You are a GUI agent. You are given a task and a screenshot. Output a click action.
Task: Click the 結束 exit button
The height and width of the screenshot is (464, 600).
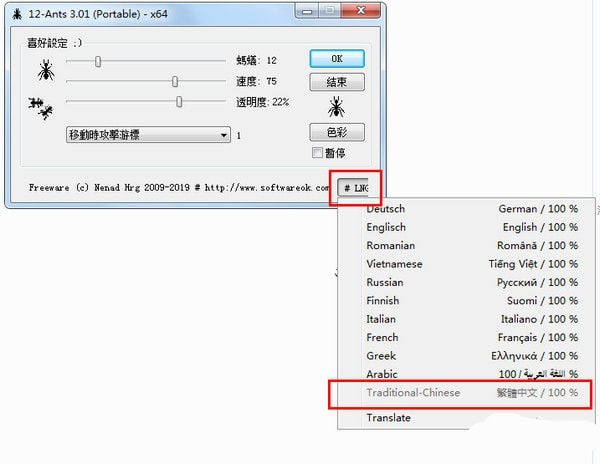[x=337, y=82]
